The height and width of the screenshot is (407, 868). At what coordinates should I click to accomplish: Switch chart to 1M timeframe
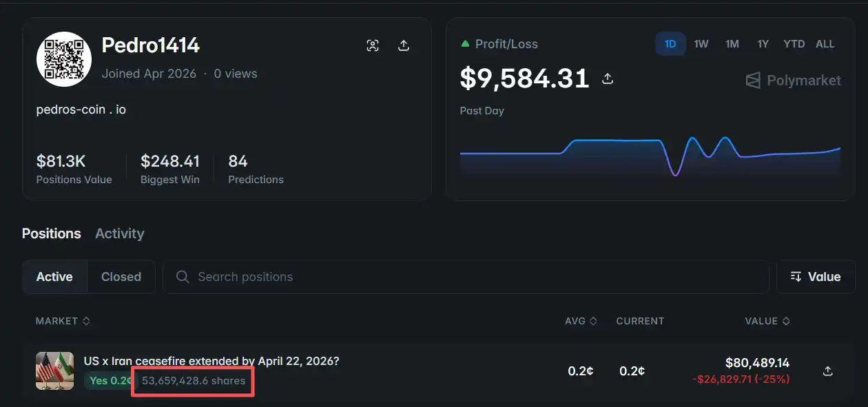tap(732, 44)
